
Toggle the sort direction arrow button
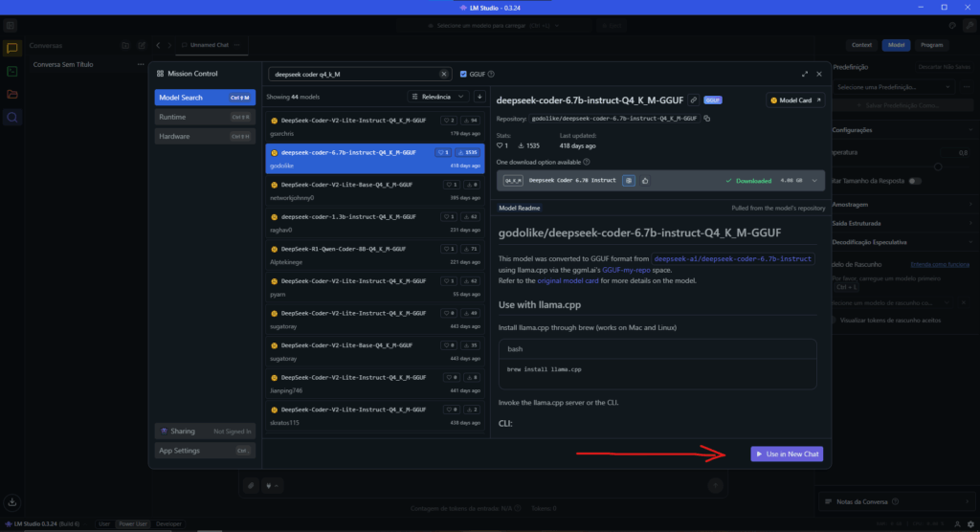(479, 97)
